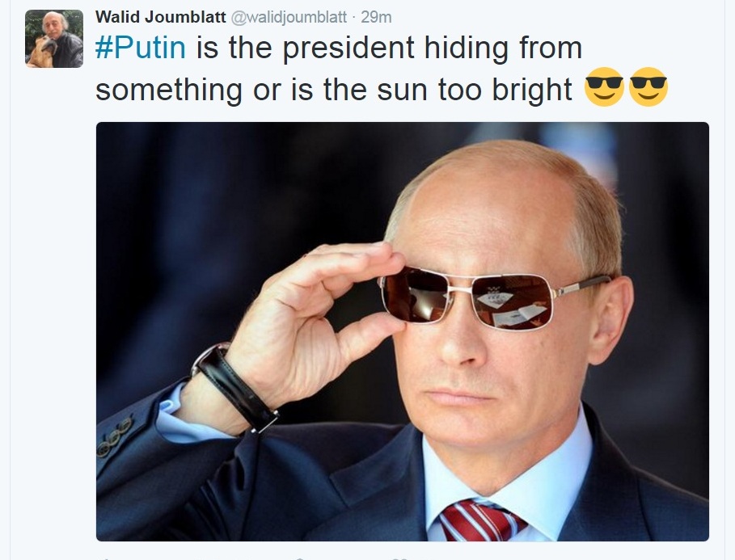Open Walid Joumblatt's profile avatar

point(54,39)
